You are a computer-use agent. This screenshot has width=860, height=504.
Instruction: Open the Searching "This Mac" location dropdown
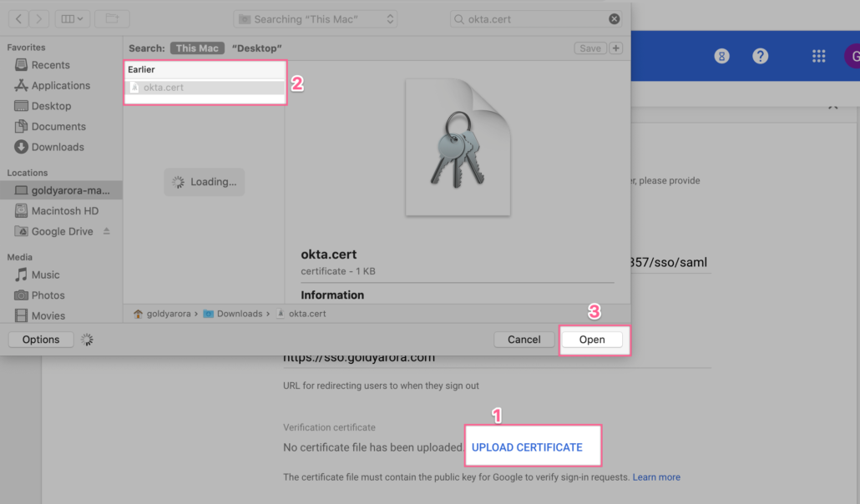[316, 19]
